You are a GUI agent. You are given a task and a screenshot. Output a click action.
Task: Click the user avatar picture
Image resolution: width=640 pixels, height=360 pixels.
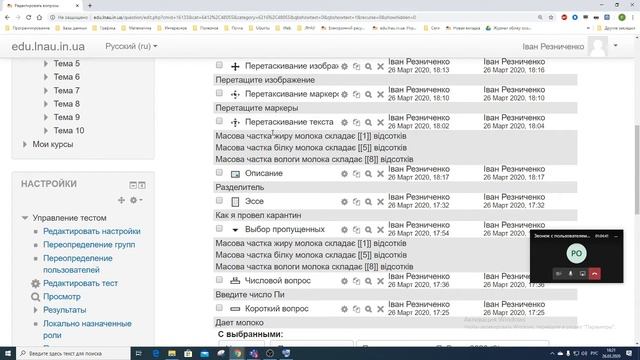(x=597, y=46)
